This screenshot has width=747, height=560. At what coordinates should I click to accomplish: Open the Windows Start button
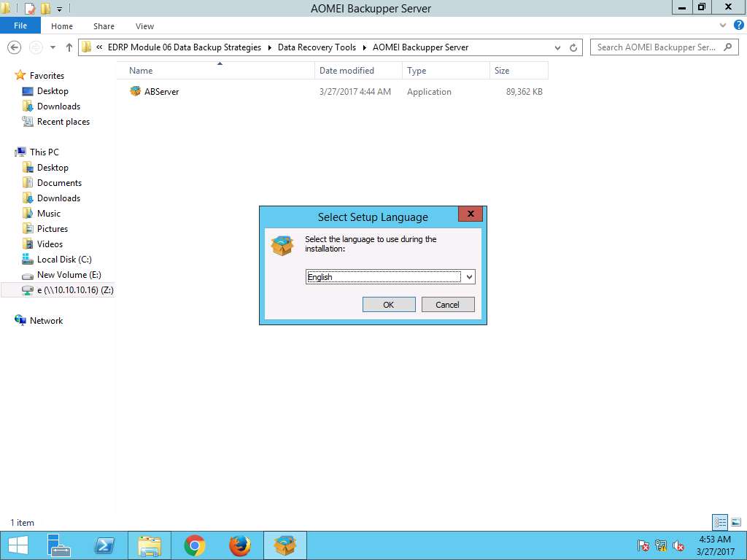coord(18,545)
